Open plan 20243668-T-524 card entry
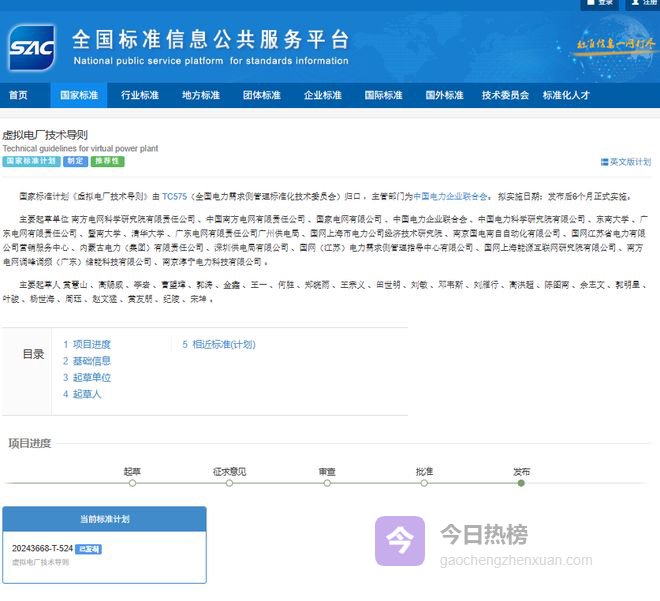This screenshot has height=601, width=660. pos(42,549)
